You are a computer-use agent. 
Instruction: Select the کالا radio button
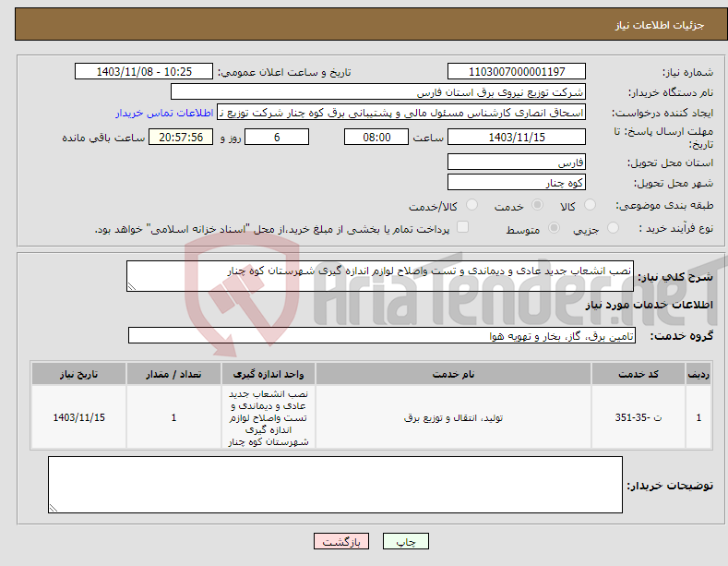coord(590,205)
